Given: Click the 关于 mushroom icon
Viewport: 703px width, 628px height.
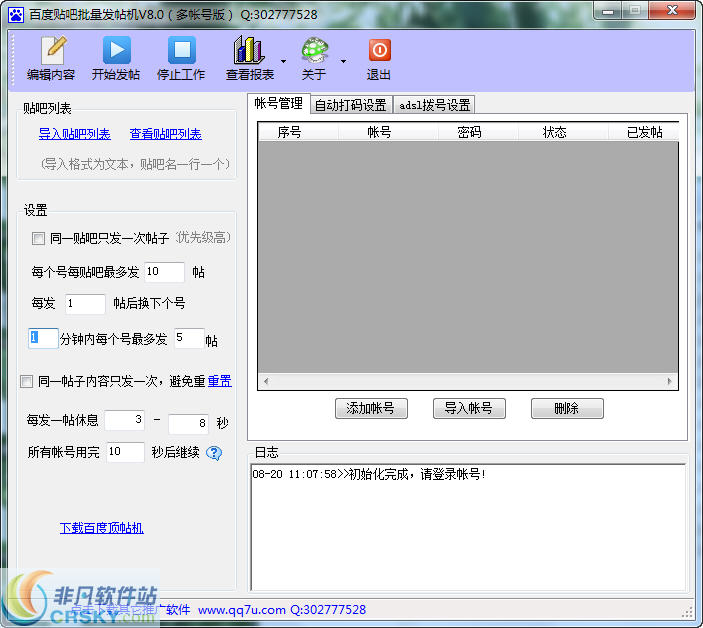Looking at the screenshot, I should pyautogui.click(x=314, y=59).
